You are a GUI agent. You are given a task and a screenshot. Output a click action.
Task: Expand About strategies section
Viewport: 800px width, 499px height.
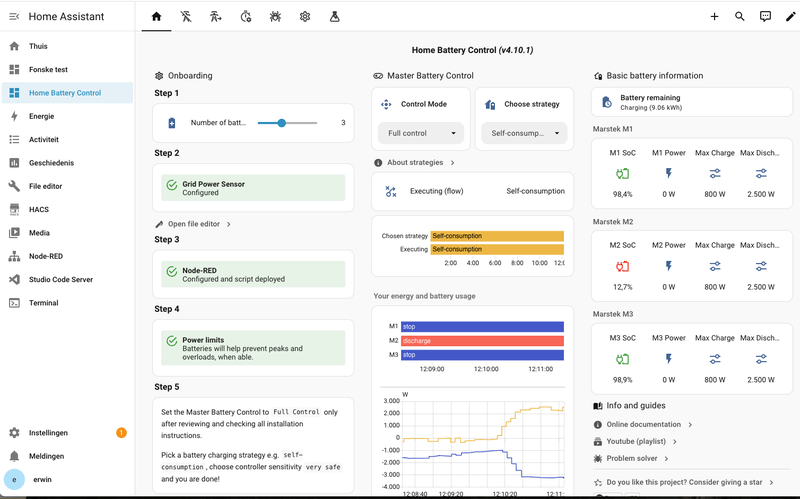point(414,163)
